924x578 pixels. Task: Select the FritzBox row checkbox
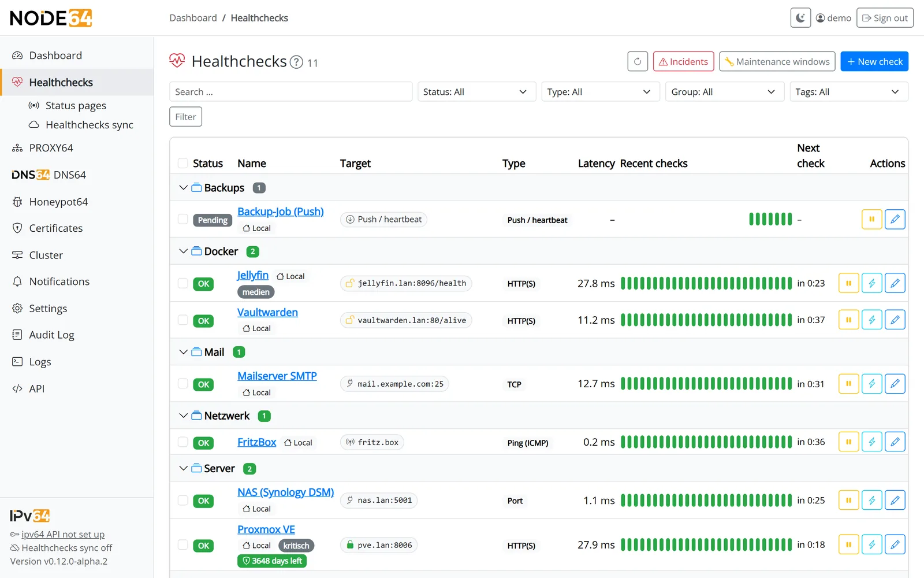[x=183, y=442]
